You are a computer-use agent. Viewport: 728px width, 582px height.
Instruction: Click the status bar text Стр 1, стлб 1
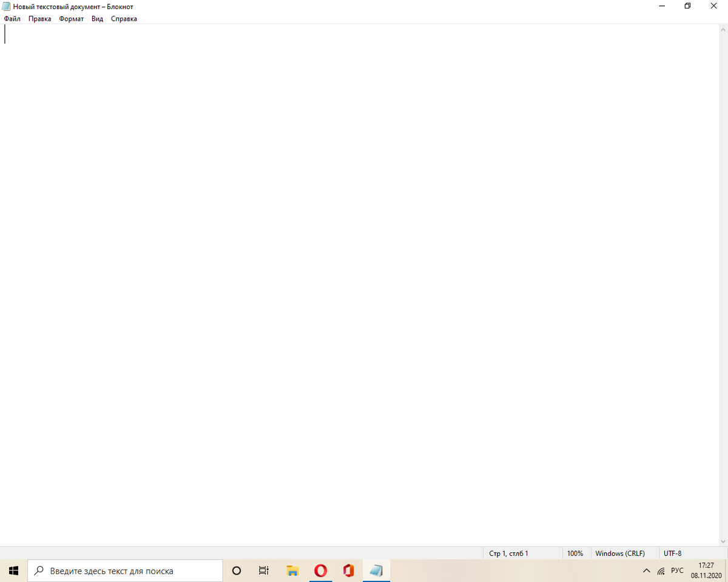[508, 553]
